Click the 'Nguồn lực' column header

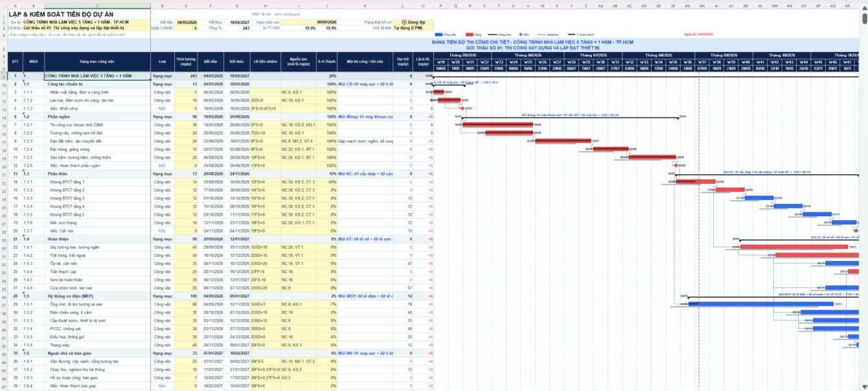299,61
